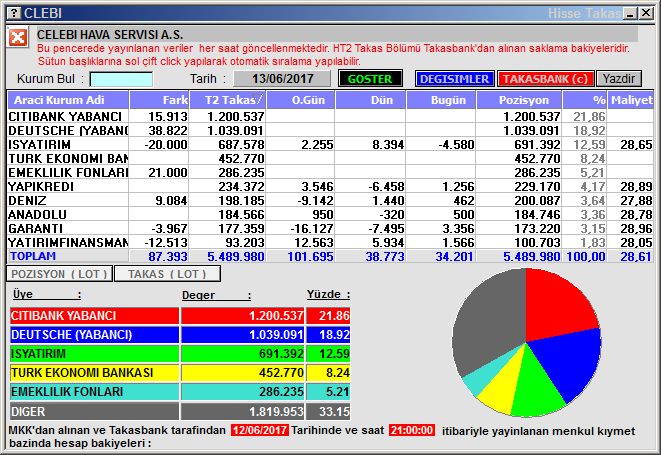The image size is (661, 455).
Task: Sort by Dün column header
Action: coord(371,100)
